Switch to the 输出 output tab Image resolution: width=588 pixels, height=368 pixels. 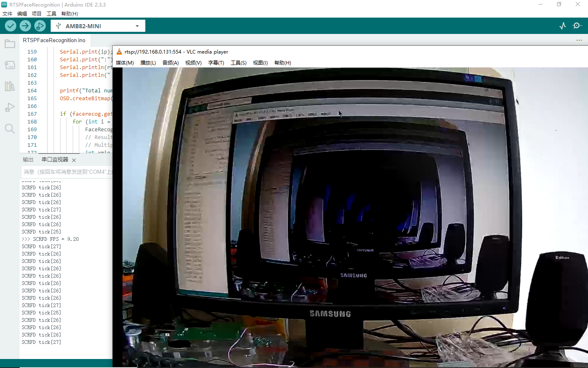point(28,159)
